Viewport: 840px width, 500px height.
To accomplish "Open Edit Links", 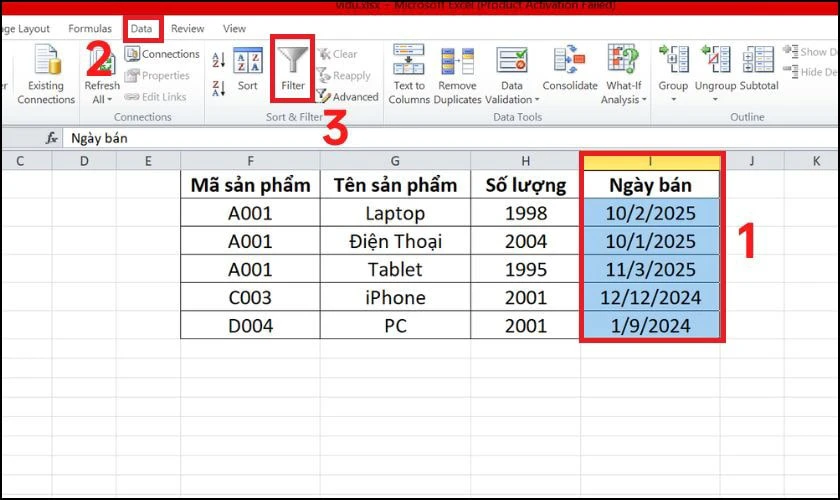I will tap(155, 96).
